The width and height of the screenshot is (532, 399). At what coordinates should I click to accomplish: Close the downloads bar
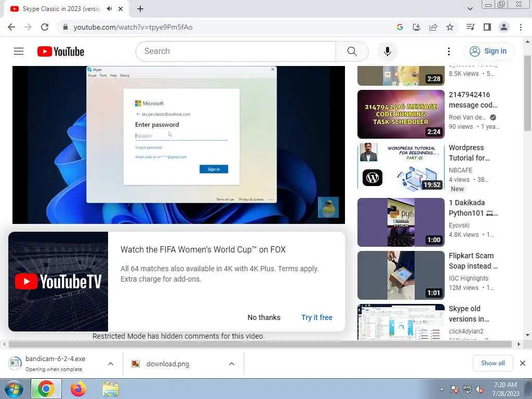coord(523,363)
